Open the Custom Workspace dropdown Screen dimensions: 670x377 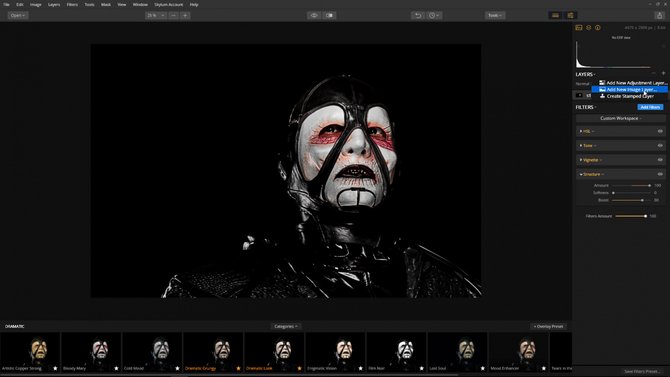coord(620,118)
